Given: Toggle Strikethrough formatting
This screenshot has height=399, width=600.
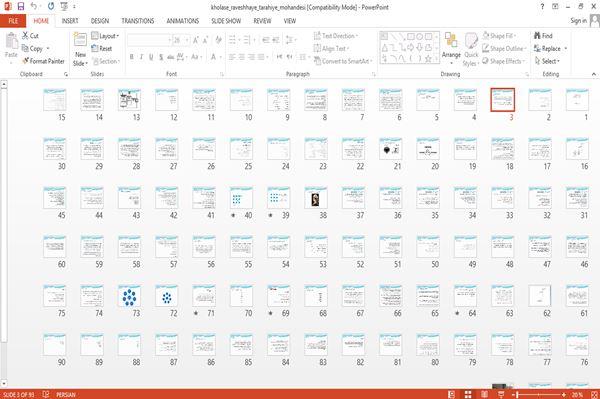Looking at the screenshot, I should pos(171,57).
